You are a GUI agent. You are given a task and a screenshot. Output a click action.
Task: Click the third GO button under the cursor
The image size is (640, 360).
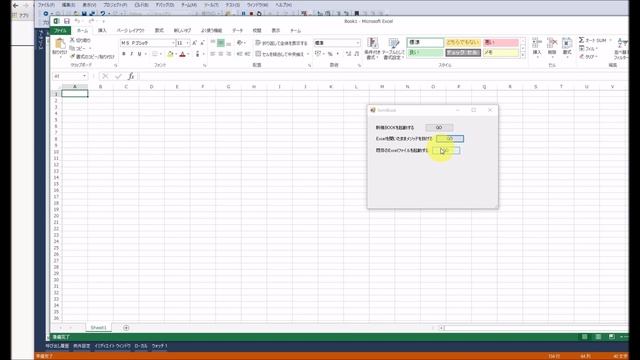(446, 151)
